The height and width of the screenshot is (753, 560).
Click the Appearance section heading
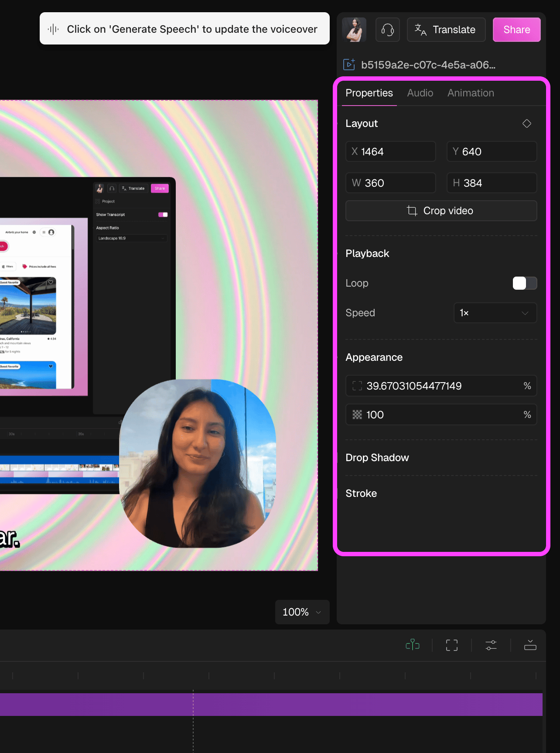[x=374, y=357]
